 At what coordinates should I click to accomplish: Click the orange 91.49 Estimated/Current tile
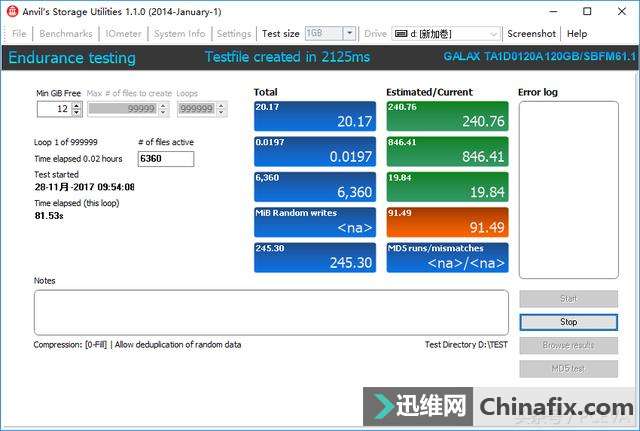pos(446,222)
